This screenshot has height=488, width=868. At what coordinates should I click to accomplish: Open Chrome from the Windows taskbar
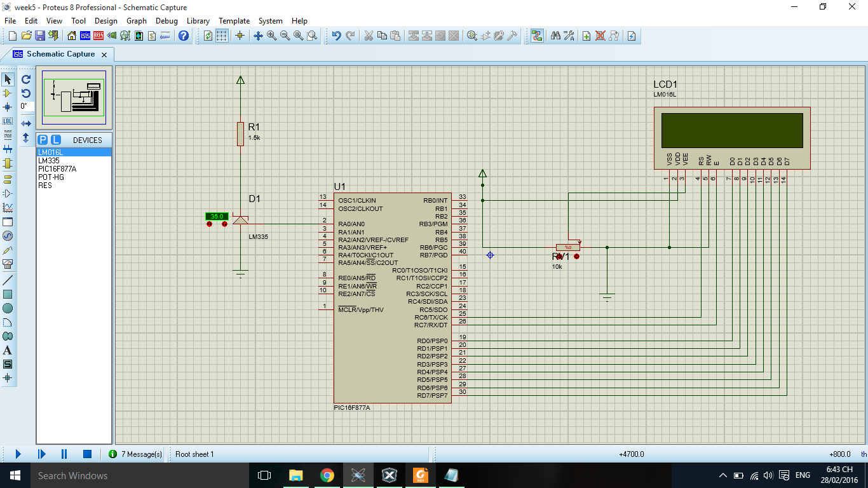[x=327, y=475]
